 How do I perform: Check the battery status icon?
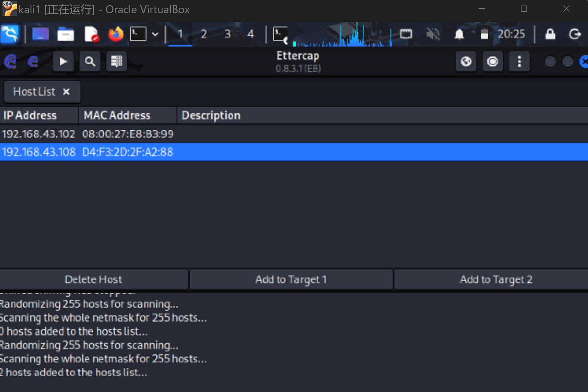point(484,34)
